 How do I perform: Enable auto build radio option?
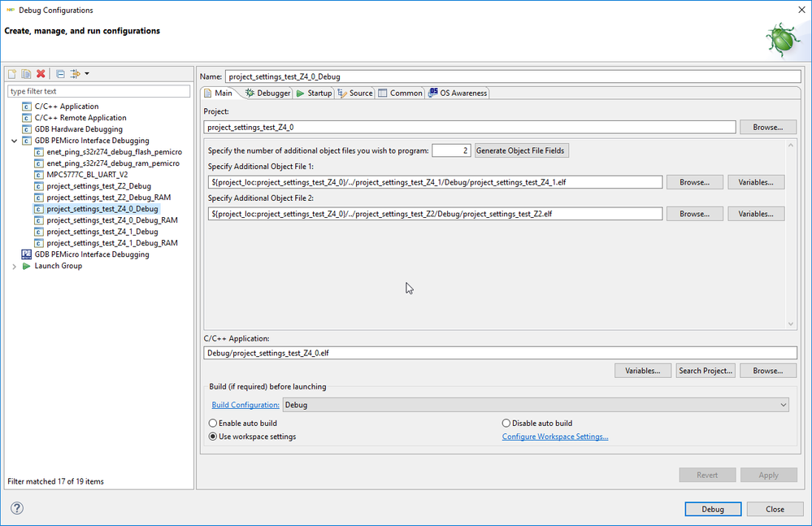click(x=213, y=424)
